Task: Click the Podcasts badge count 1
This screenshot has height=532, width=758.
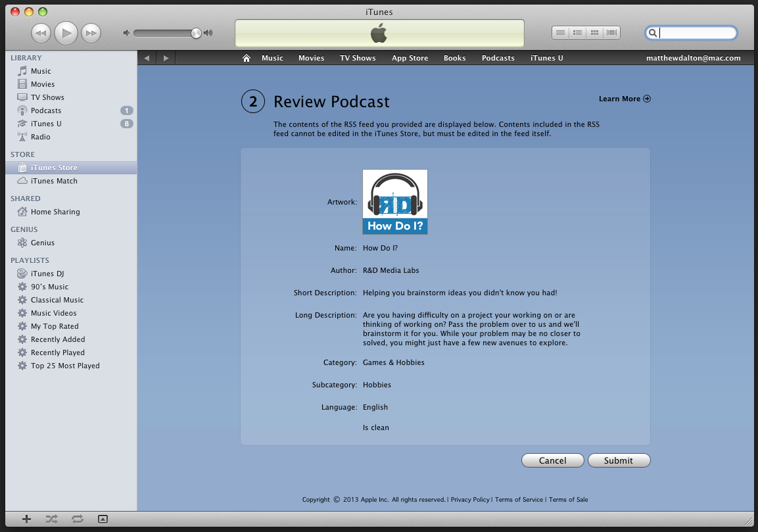Action: point(127,110)
